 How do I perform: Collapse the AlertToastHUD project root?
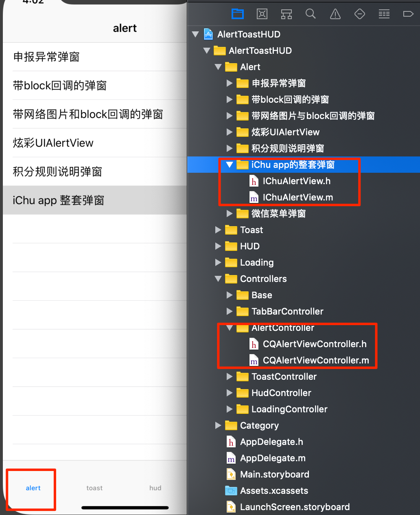click(x=195, y=34)
